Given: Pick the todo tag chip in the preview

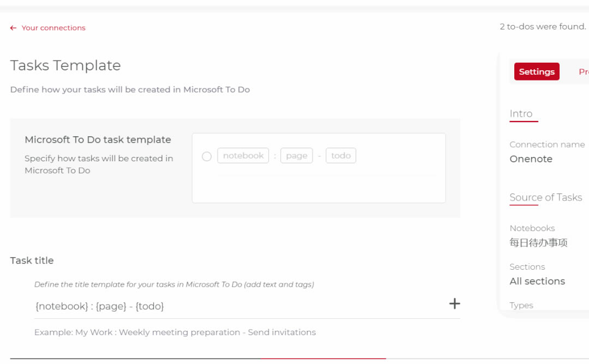Looking at the screenshot, I should [x=341, y=156].
